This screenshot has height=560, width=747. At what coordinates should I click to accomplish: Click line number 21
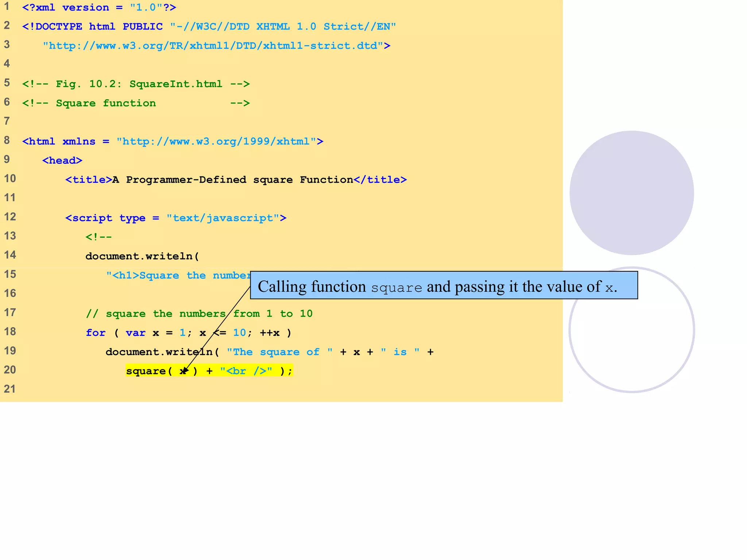(10, 389)
